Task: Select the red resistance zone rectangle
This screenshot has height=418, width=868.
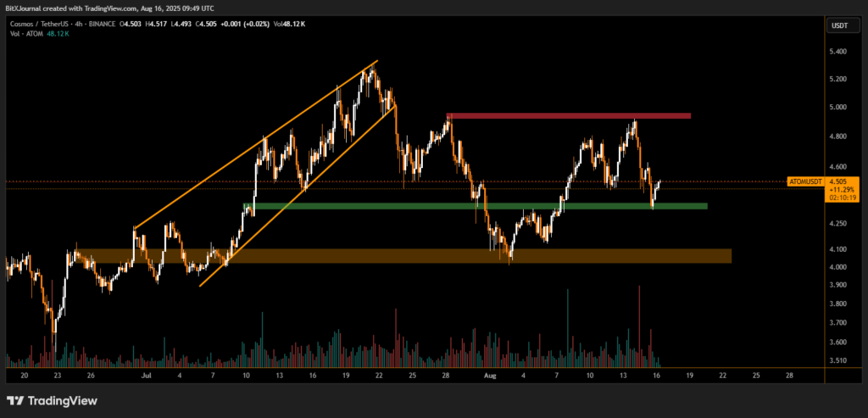Action: (x=568, y=115)
